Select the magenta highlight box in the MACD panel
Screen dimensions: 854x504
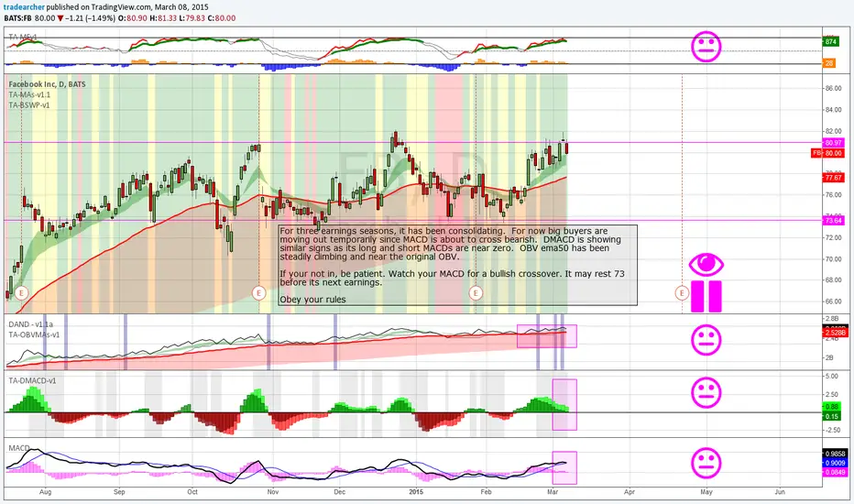(564, 467)
